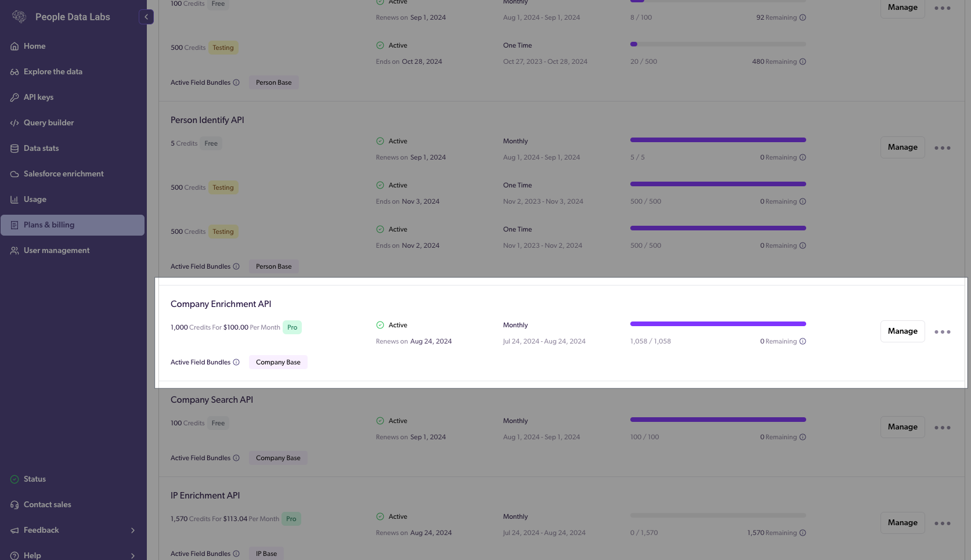This screenshot has height=560, width=971.
Task: Click the Person Base tag under Person Identify
Action: coord(274,266)
